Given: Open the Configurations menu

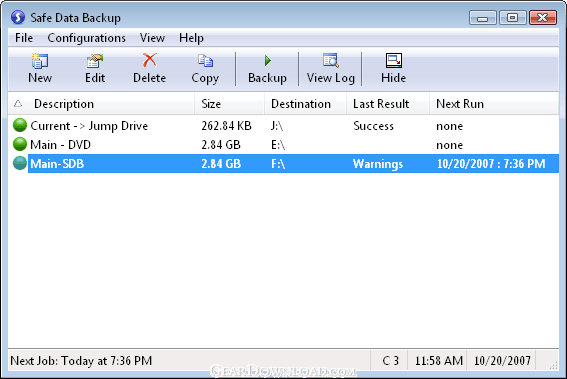Looking at the screenshot, I should pos(86,38).
